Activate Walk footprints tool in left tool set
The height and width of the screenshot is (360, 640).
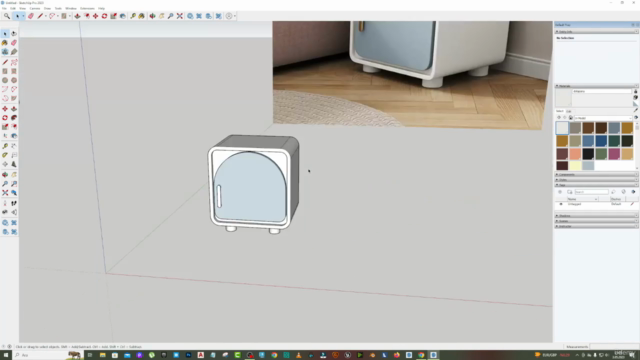(14, 203)
